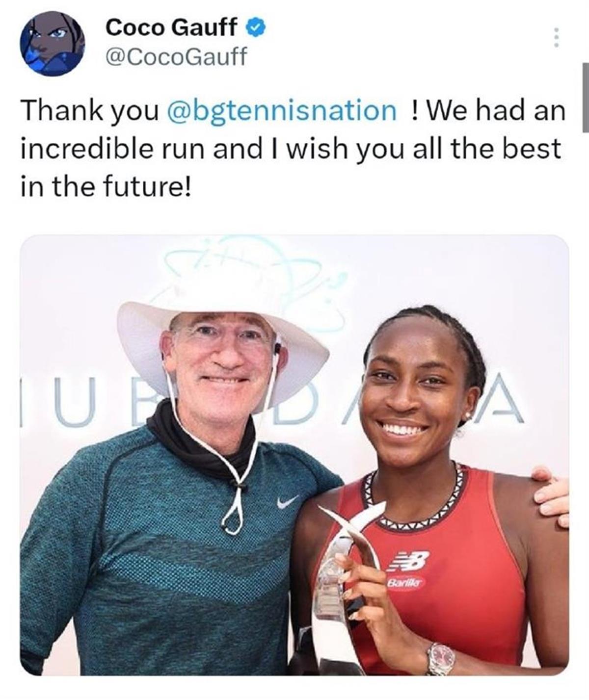Image resolution: width=589 pixels, height=700 pixels.
Task: Click the wristwatch in the photo
Action: [x=440, y=659]
